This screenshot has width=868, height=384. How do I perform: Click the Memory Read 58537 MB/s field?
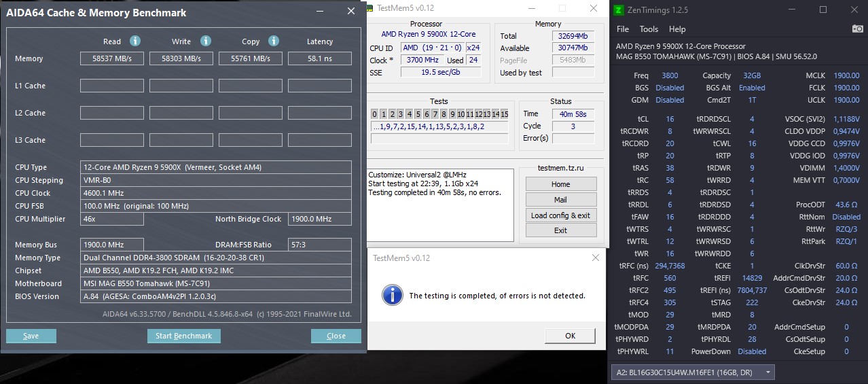click(x=112, y=58)
